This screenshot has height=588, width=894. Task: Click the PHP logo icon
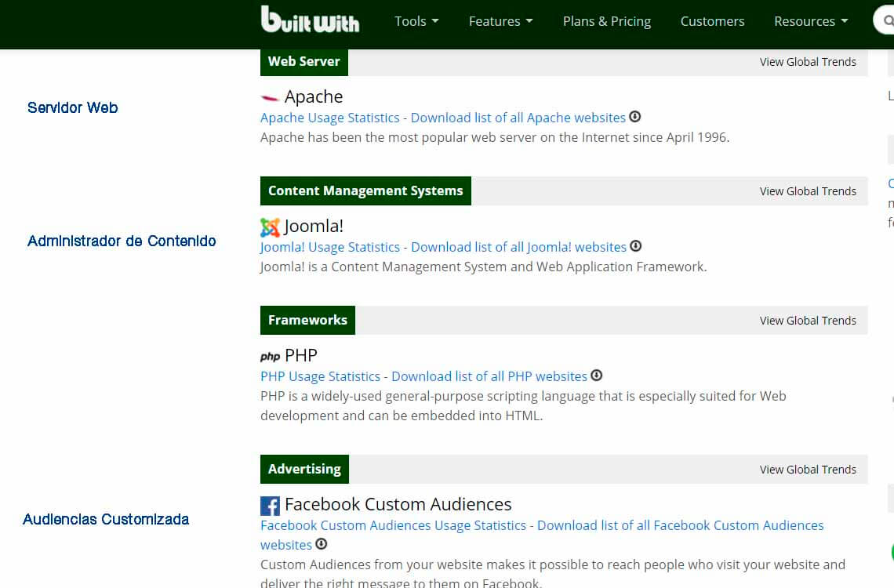tap(270, 357)
